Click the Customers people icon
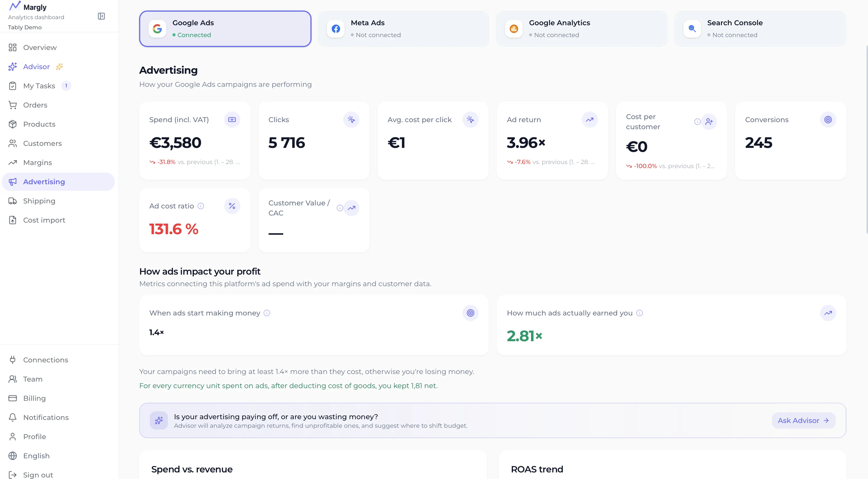The width and height of the screenshot is (868, 479). click(x=12, y=143)
